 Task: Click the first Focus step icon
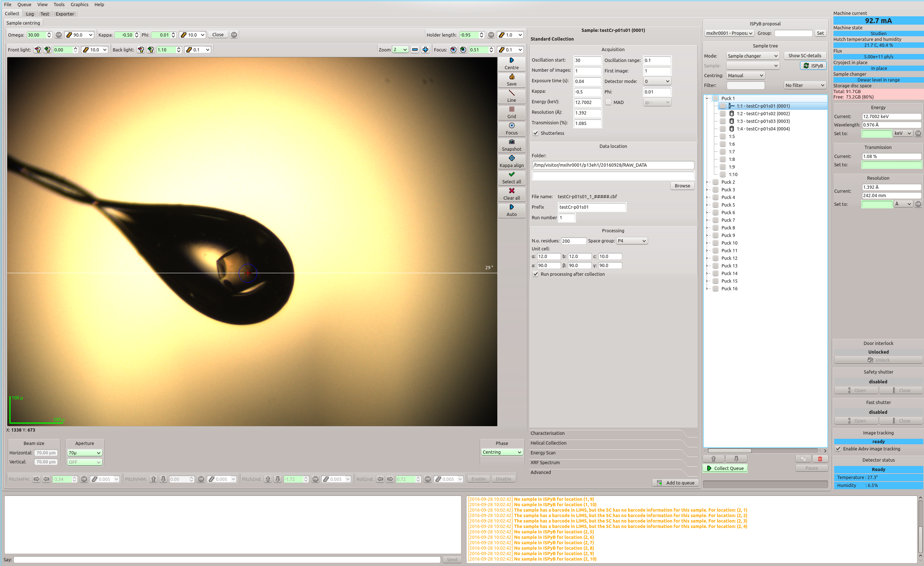(453, 50)
